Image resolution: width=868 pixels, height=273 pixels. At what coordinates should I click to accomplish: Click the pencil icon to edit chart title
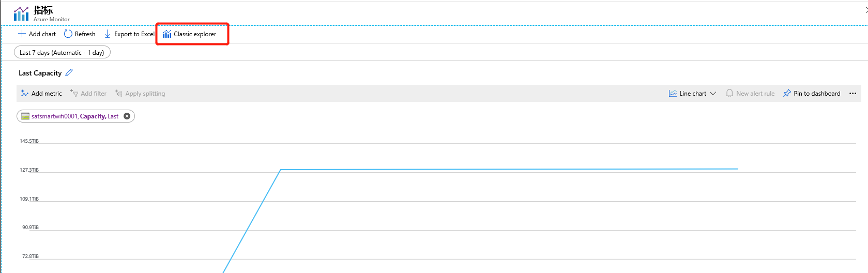coord(69,73)
